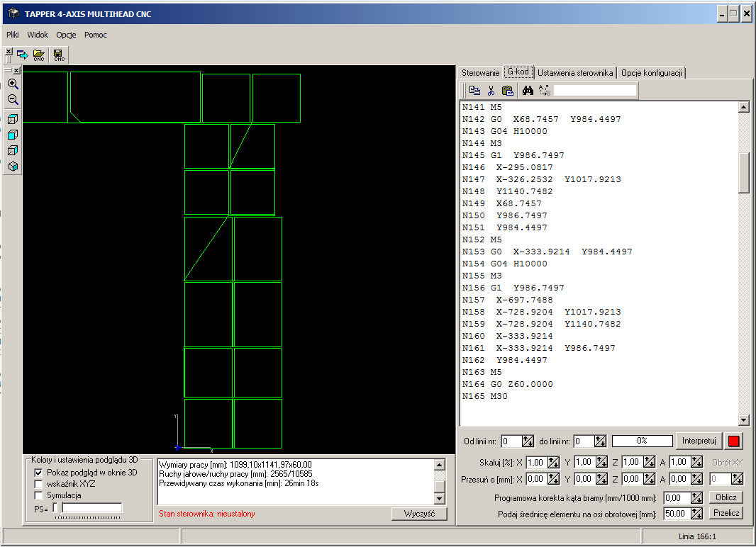Click the Przesuń X spinner arrows

click(553, 479)
